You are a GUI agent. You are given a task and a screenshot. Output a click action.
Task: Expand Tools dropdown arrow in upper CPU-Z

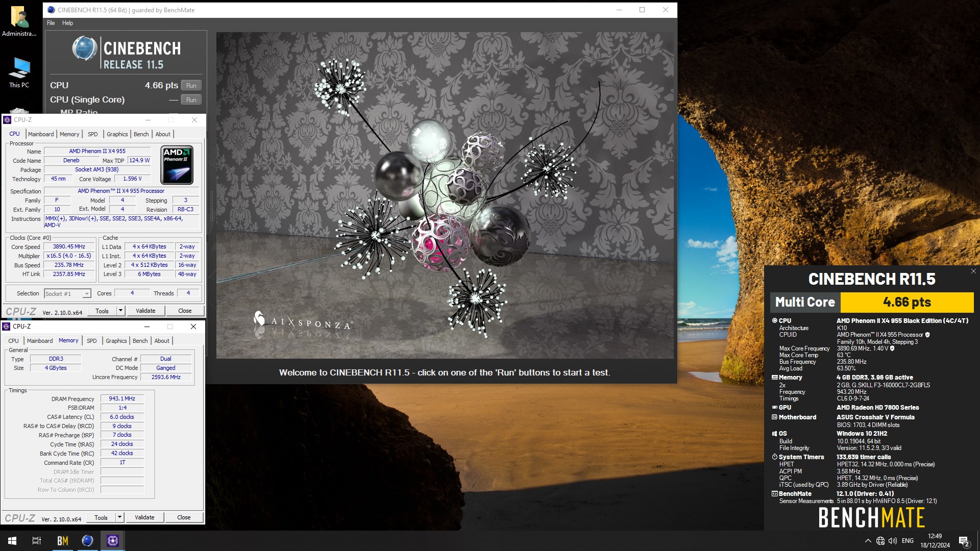(x=120, y=311)
